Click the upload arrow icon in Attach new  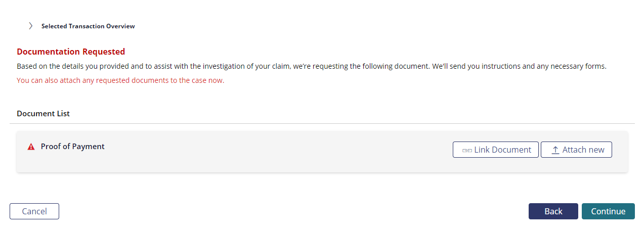tap(555, 150)
